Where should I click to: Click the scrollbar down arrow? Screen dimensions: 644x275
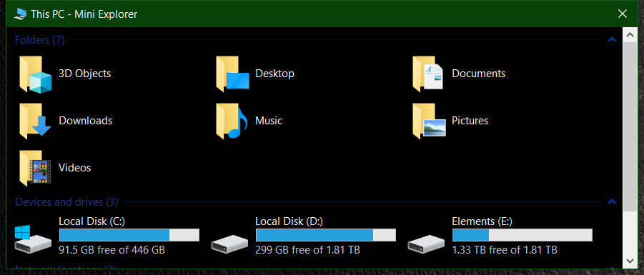630,261
